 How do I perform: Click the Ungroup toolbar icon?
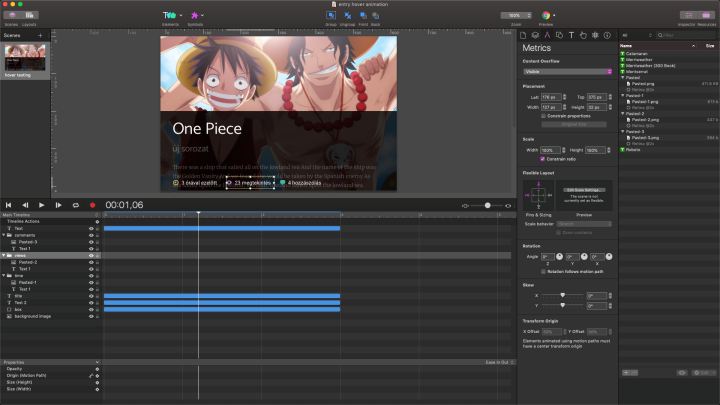point(348,16)
